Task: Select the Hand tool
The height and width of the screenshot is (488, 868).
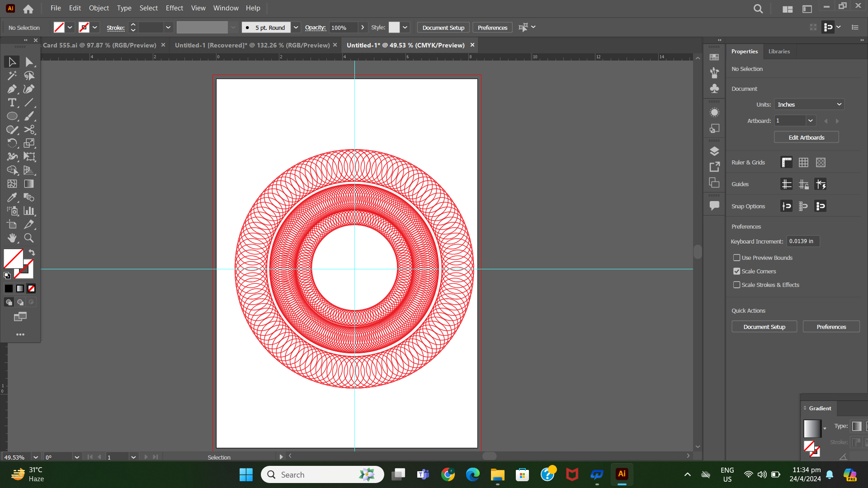Action: 12,238
